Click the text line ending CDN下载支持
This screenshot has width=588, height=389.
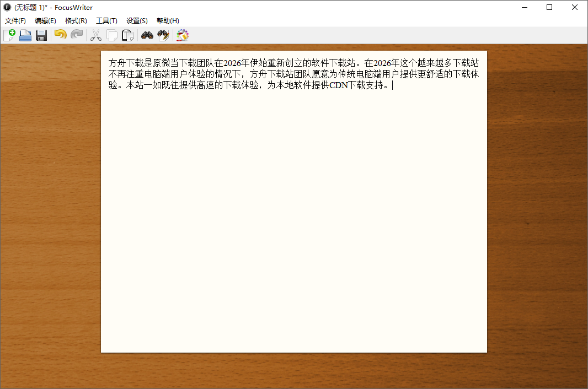point(249,85)
